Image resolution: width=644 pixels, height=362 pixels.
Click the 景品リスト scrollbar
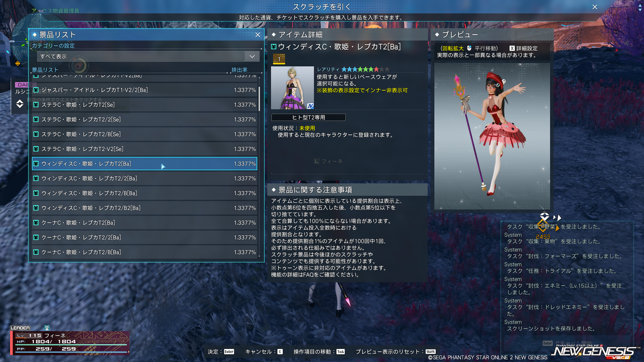pos(260,99)
